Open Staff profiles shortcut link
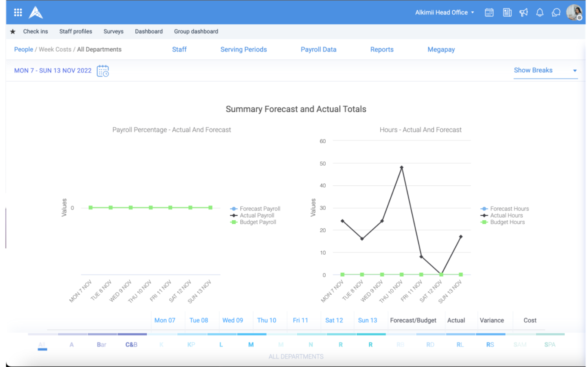588x367 pixels. pos(76,31)
